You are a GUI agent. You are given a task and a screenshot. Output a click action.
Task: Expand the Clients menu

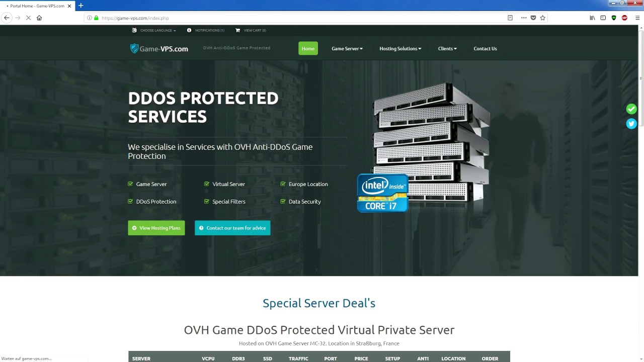pyautogui.click(x=447, y=49)
